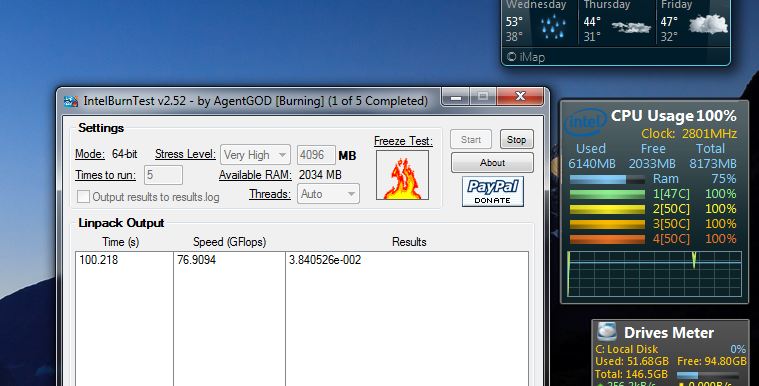759x386 pixels.
Task: Click the Available RAM 2034 MB value
Action: (x=320, y=175)
